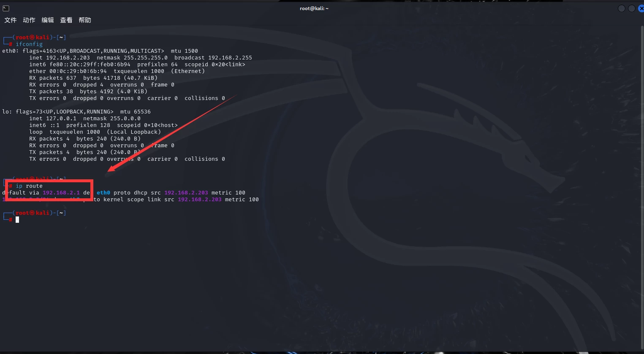Image resolution: width=644 pixels, height=354 pixels.
Task: Open the 编辑 menu
Action: 48,20
